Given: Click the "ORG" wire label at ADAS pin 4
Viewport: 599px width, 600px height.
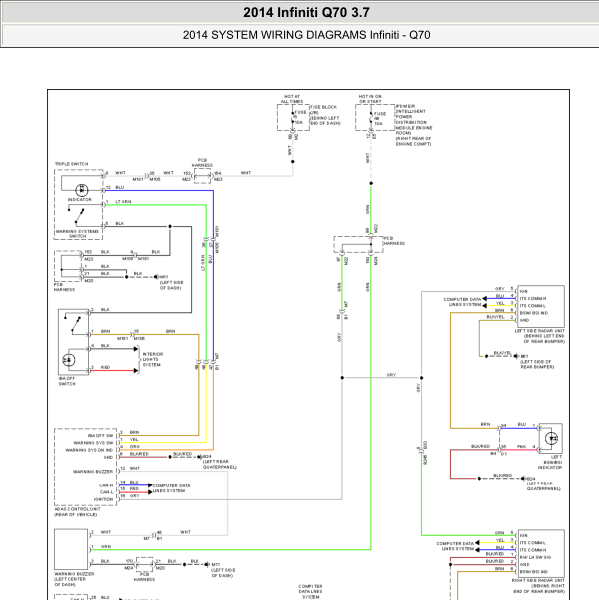Looking at the screenshot, I should (x=135, y=447).
